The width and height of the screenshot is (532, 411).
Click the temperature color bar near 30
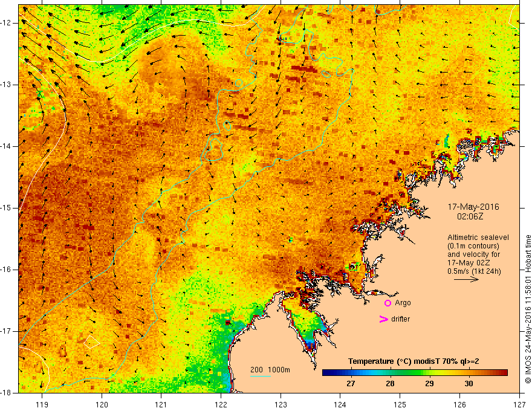pyautogui.click(x=469, y=372)
